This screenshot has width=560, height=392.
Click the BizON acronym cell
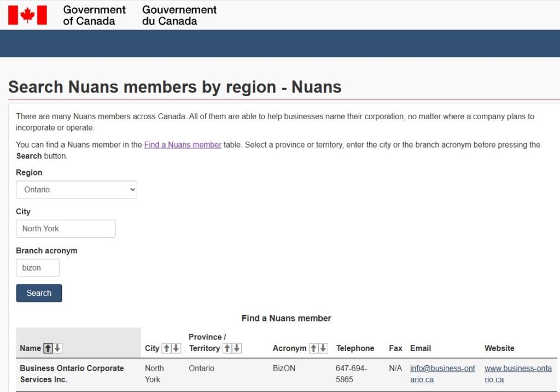coord(284,368)
